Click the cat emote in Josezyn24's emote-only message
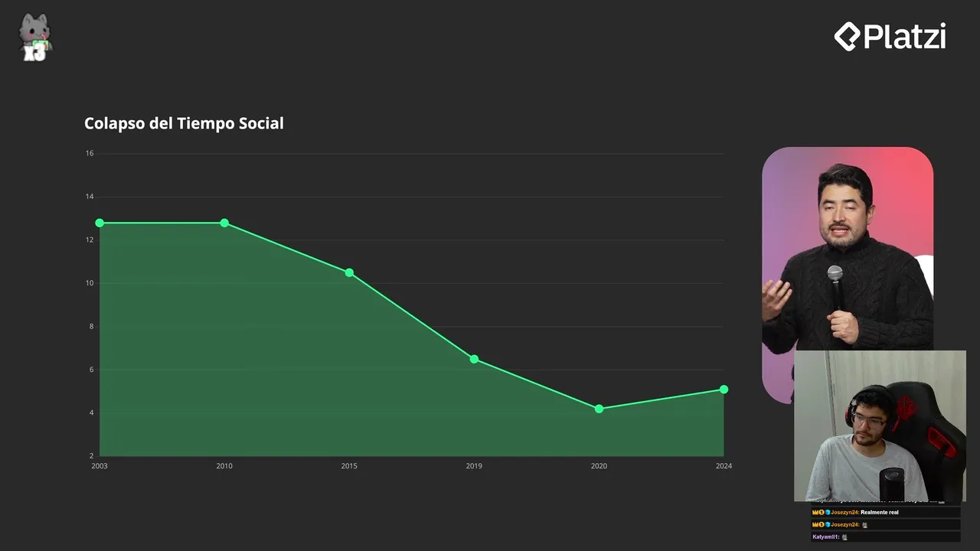The width and height of the screenshot is (980, 551). tap(864, 525)
